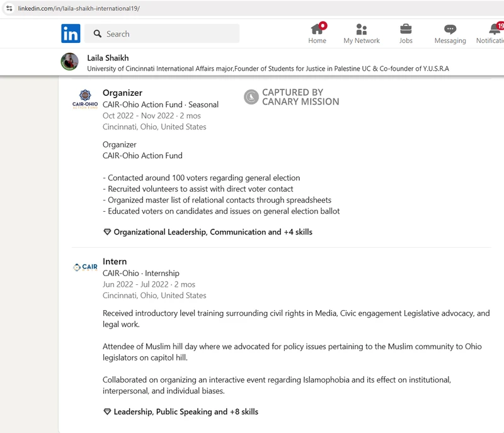Click the browser address bar URL

tap(79, 8)
